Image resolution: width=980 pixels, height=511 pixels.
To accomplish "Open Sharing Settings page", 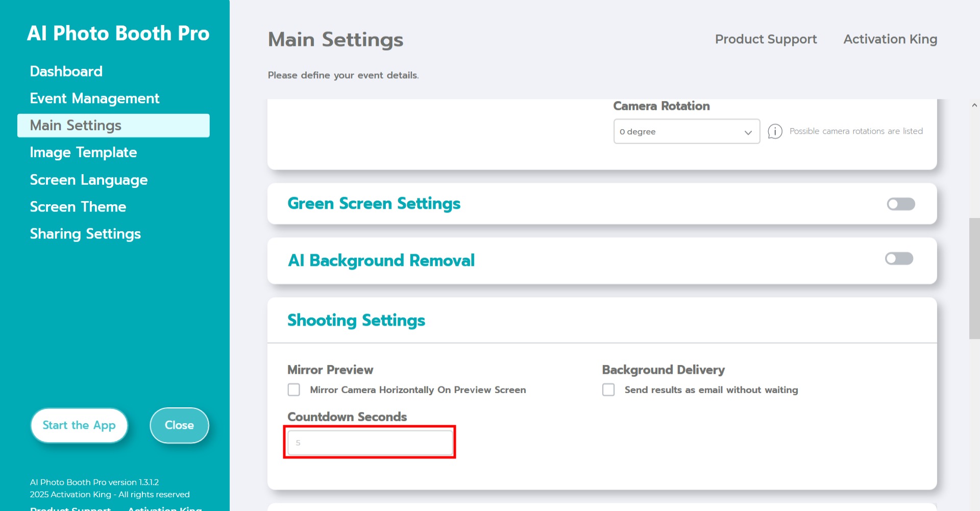I will 85,234.
